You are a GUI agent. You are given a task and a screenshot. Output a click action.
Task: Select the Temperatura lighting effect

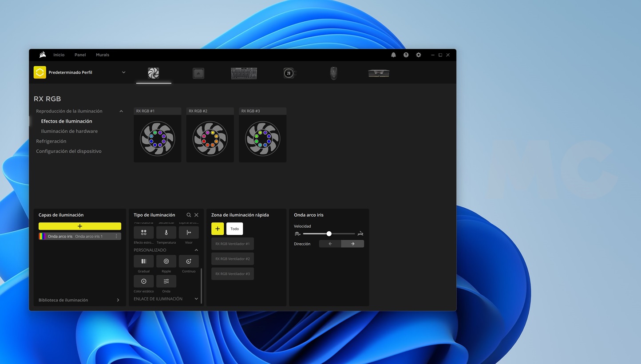coord(166,233)
